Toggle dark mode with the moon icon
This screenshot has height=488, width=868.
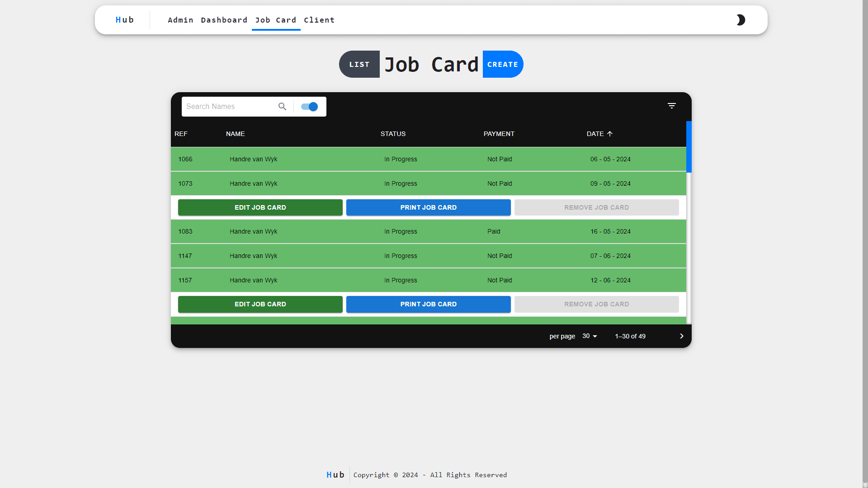point(741,20)
